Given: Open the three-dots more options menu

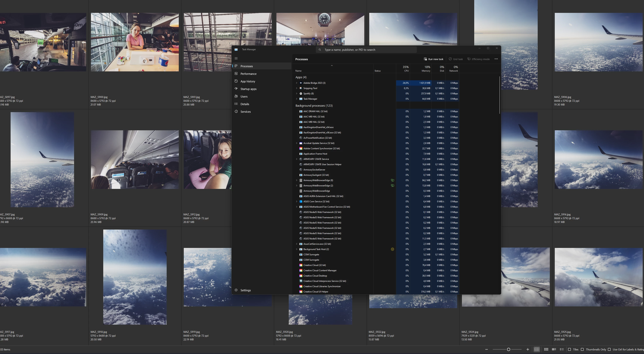Looking at the screenshot, I should click(496, 59).
